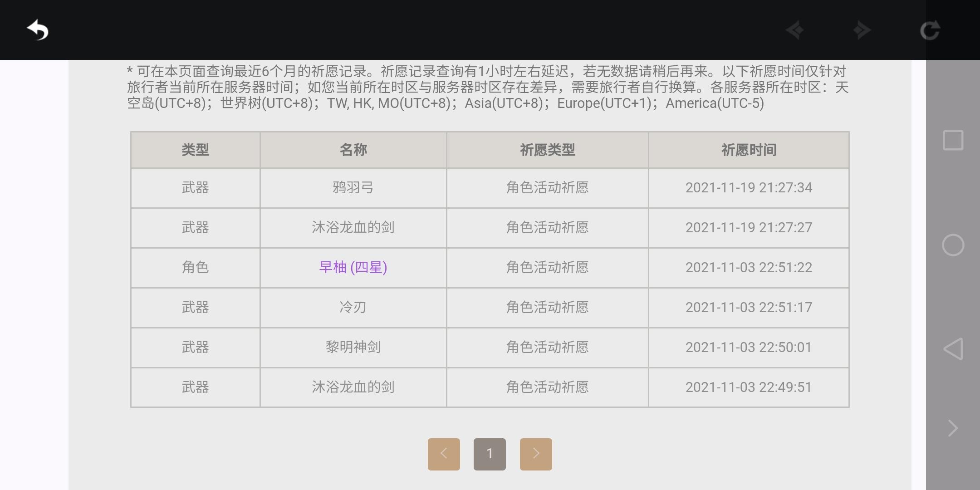Screen dimensions: 980x490
Task: Click timestamp 2021-11-03 22:51:22
Action: point(749,267)
